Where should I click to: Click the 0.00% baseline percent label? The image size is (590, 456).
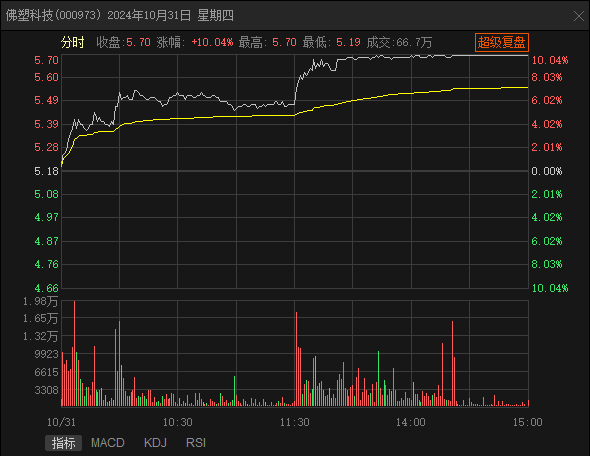click(547, 171)
